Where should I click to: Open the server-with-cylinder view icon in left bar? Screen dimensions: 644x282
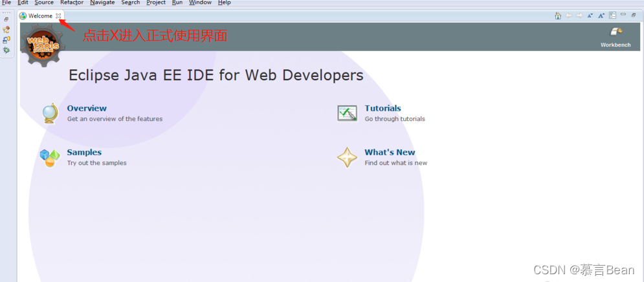point(6,40)
